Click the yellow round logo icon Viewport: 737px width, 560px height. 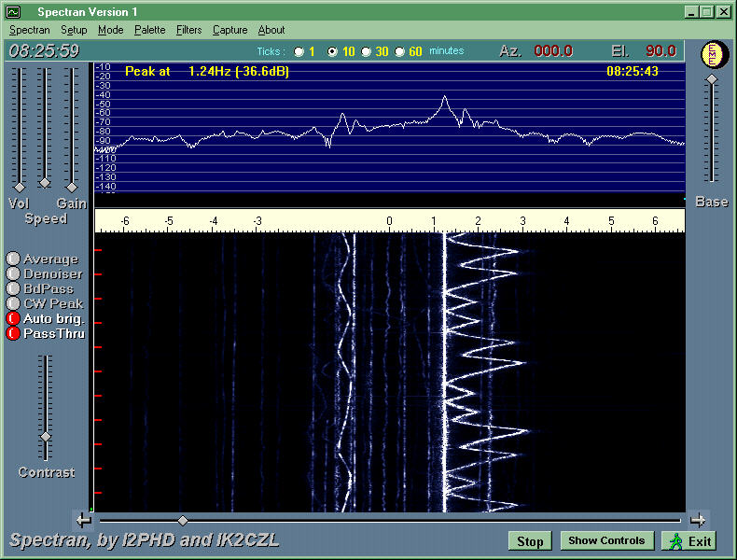(712, 54)
